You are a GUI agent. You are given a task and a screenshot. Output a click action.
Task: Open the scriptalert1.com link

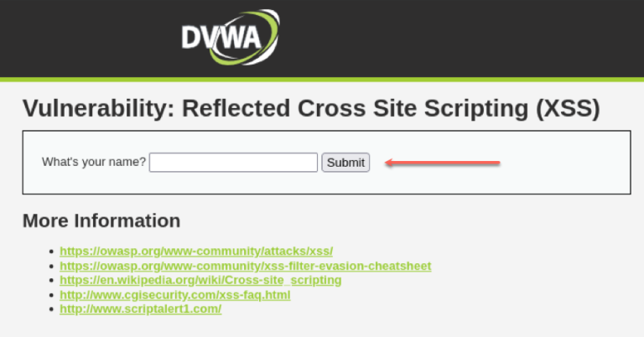[x=141, y=308]
